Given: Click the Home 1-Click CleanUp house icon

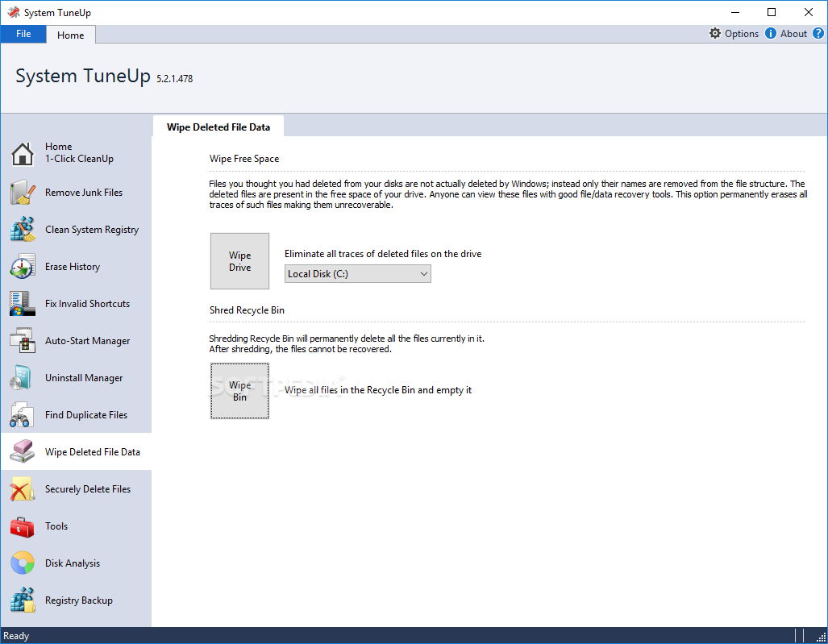Looking at the screenshot, I should coord(23,153).
